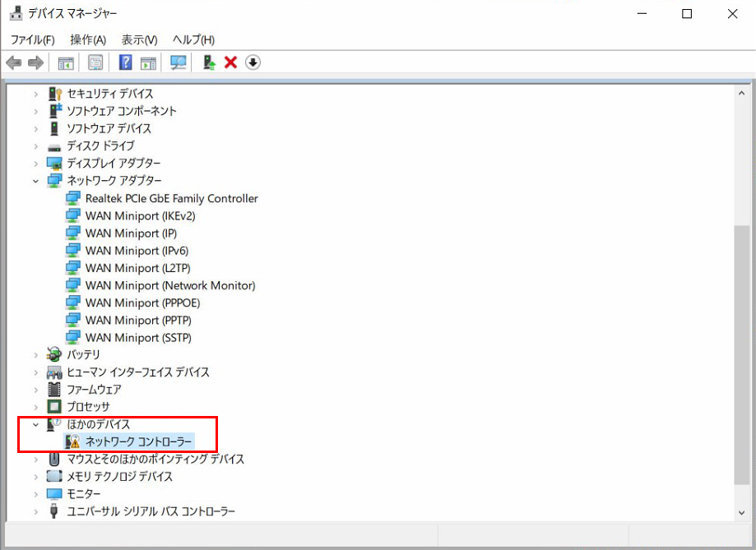Expand the セキュリティ デバイス node
The height and width of the screenshot is (550, 756).
35,94
